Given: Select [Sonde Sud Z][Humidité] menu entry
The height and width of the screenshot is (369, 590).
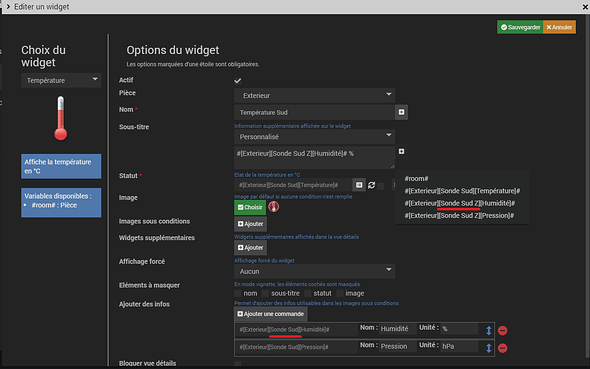Looking at the screenshot, I should point(460,203).
